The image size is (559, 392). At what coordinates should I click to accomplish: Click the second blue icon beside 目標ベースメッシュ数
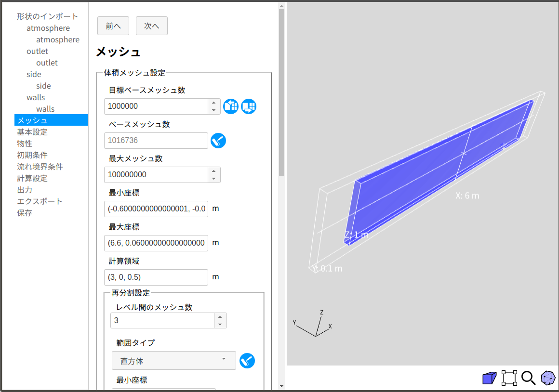(x=249, y=106)
